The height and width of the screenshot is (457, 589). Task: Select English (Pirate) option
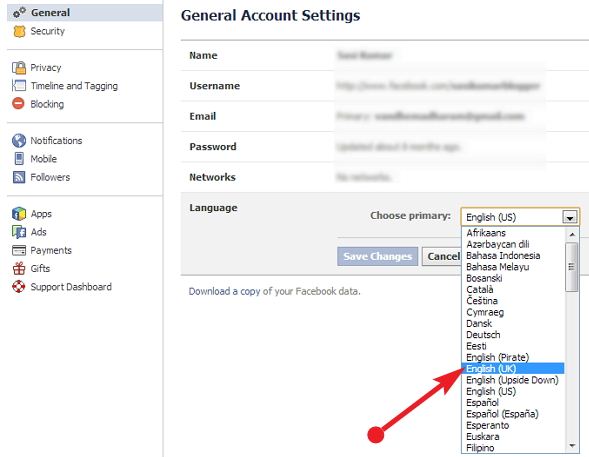(x=512, y=357)
